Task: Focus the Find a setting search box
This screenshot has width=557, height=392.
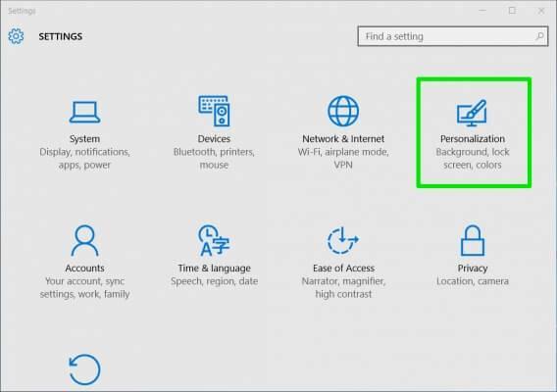Action: [453, 36]
